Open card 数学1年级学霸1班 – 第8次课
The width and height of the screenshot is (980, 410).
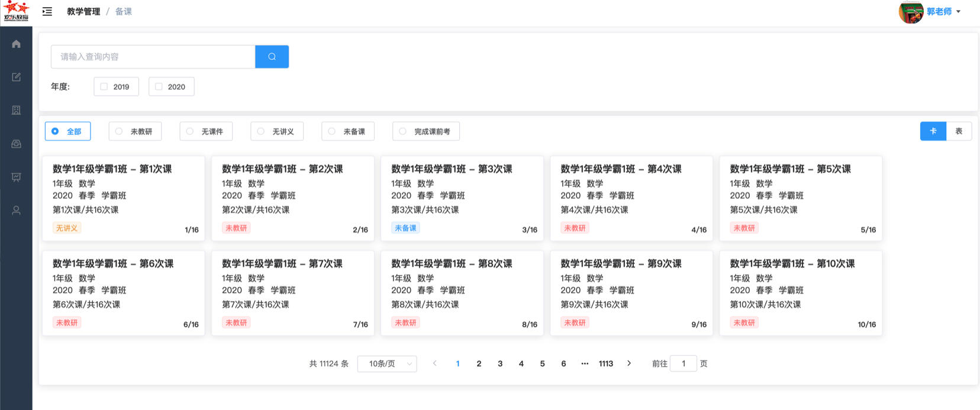[462, 293]
